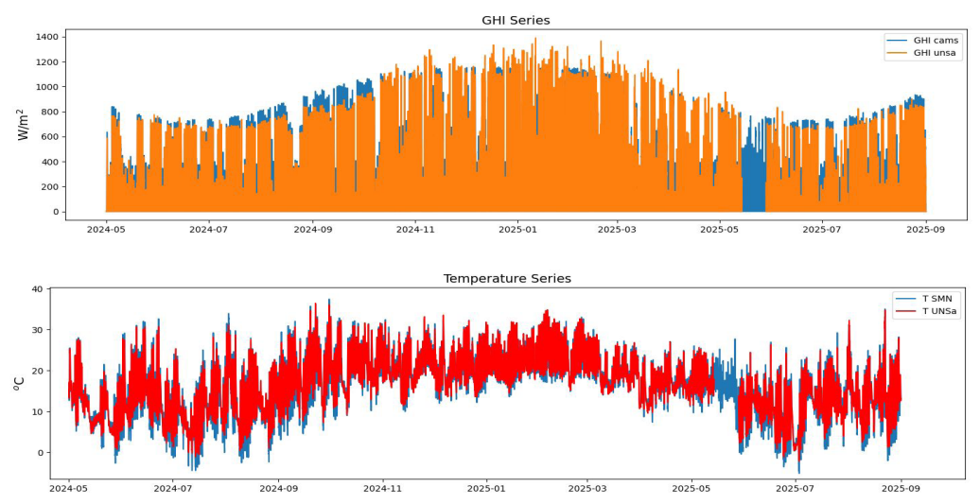
Task: Click the blue GHI cams legend swatch
Action: click(896, 41)
